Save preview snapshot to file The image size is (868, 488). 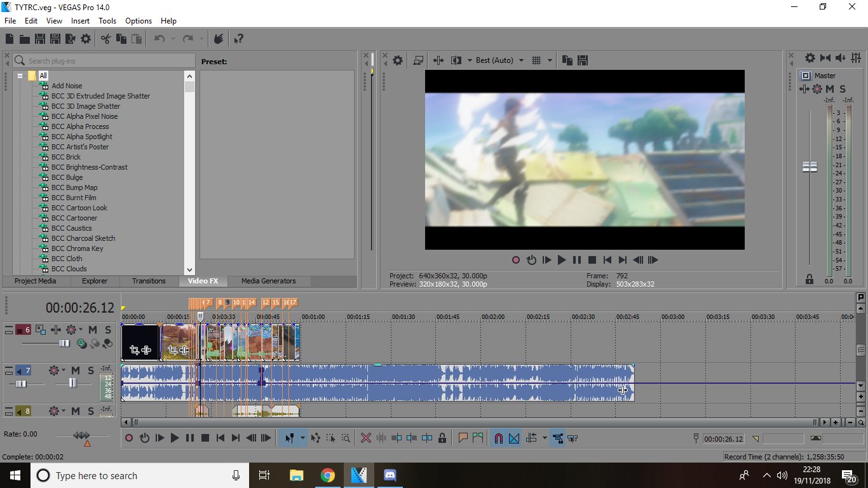click(x=583, y=60)
